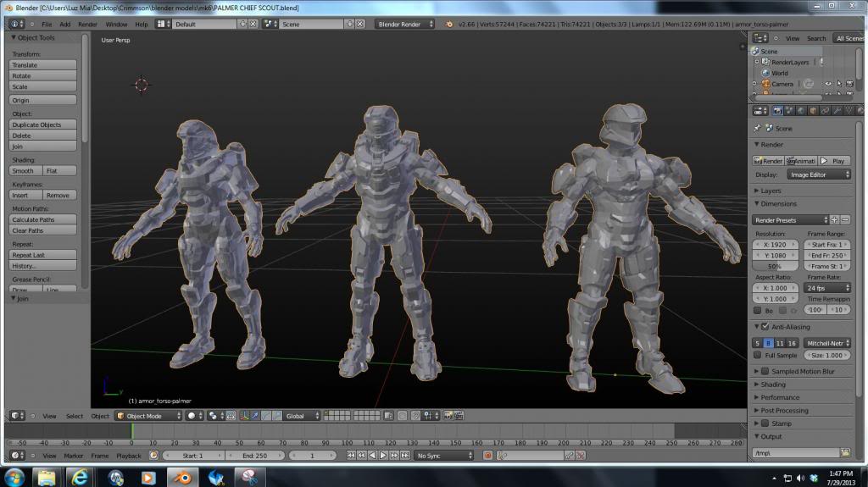Enable the Full Sample checkbox
Screen dimensions: 868x487
pyautogui.click(x=757, y=355)
